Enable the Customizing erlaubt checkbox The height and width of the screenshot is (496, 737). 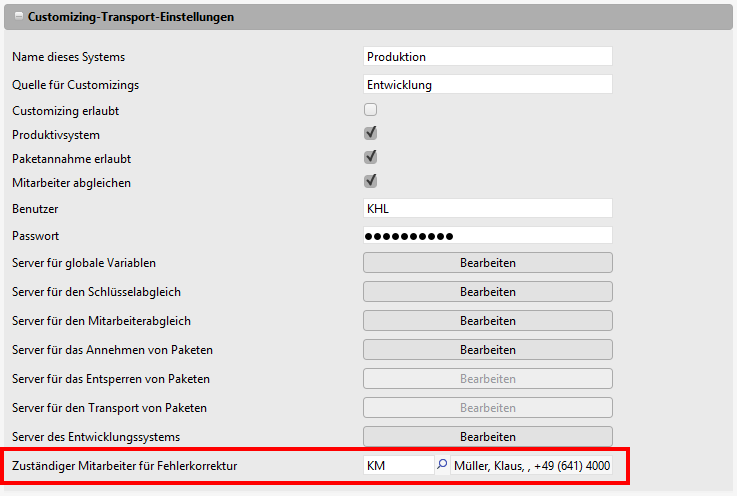pyautogui.click(x=370, y=110)
